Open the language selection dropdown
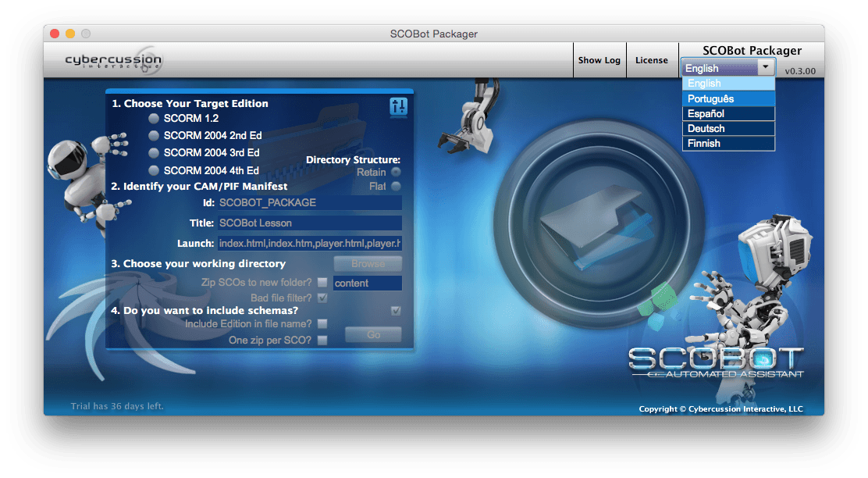This screenshot has width=868, height=478. pyautogui.click(x=727, y=68)
